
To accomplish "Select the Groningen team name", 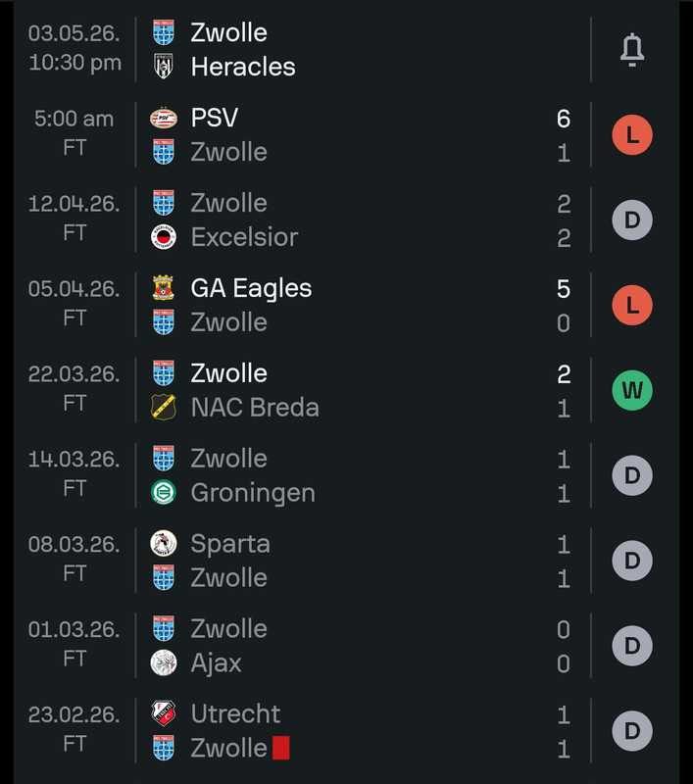I will [x=253, y=493].
